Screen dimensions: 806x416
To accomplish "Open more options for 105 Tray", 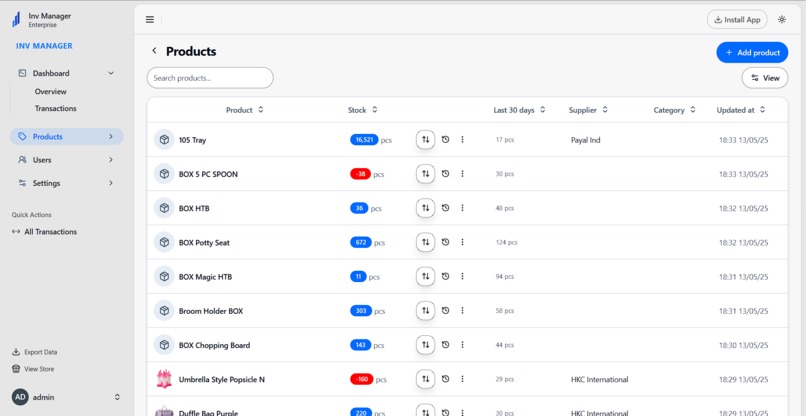I will tap(462, 139).
